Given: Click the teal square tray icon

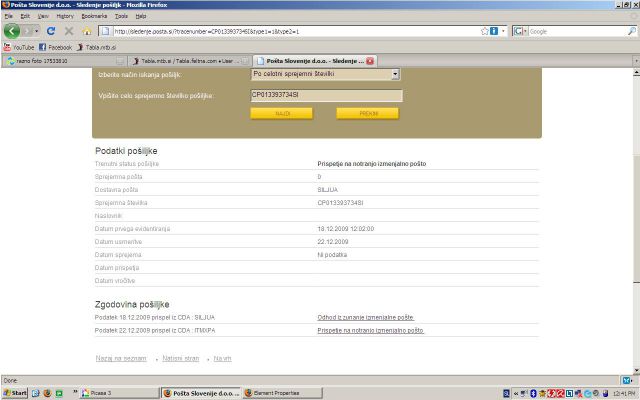Looking at the screenshot, I should pos(570,393).
